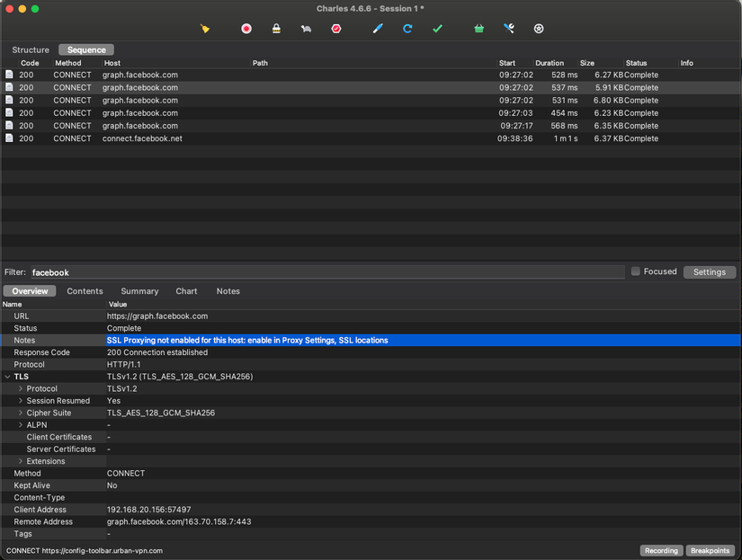Toggle breakpoints with the red hexagon icon
Viewport: 742px width, 560px height.
[335, 28]
